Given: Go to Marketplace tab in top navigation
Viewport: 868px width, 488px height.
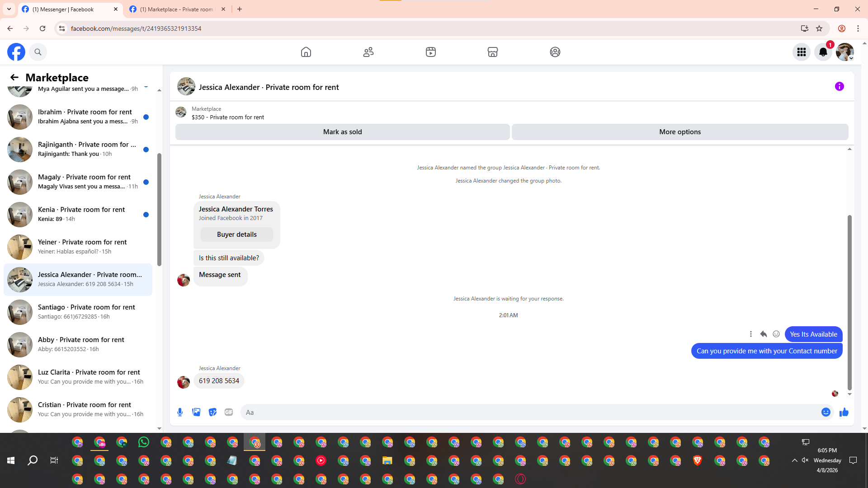Looking at the screenshot, I should 492,52.
